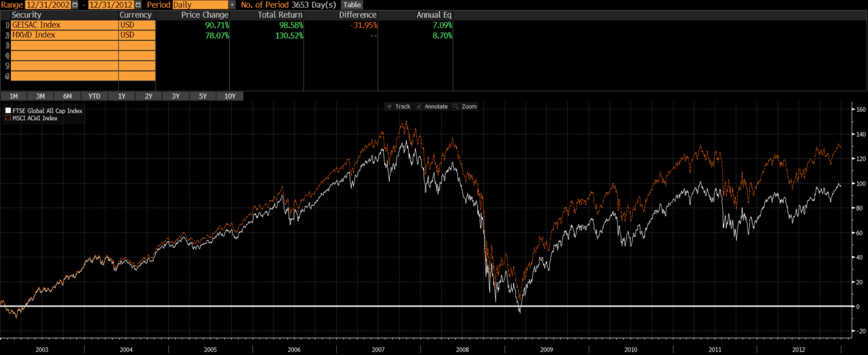
Task: Click the Track button on the chart
Action: [398, 106]
